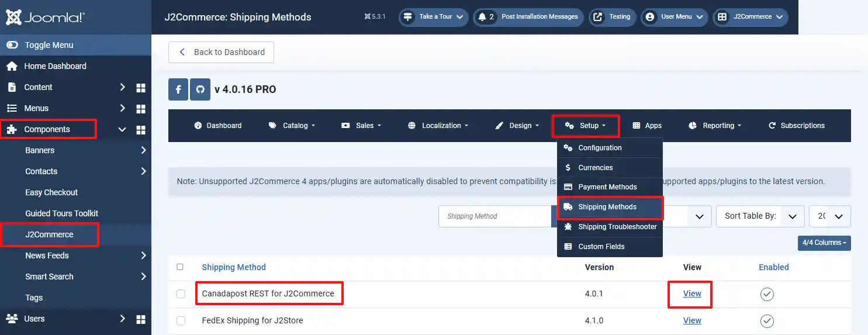Open the Localization menu
The image size is (868, 335).
click(x=438, y=126)
